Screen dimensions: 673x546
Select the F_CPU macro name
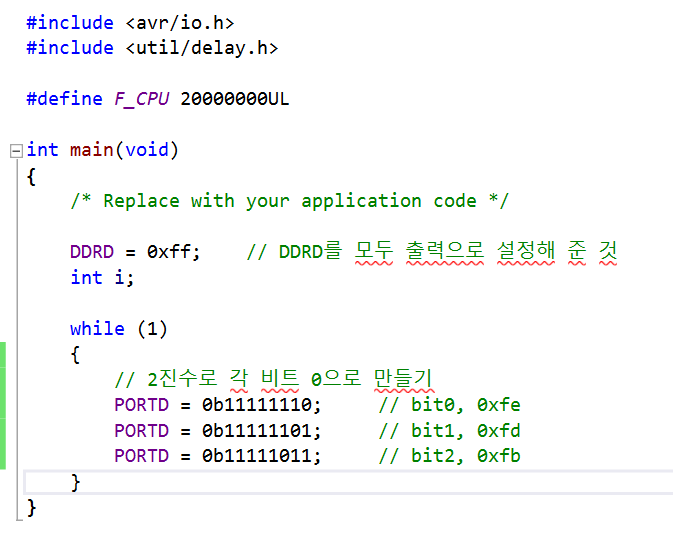point(142,99)
